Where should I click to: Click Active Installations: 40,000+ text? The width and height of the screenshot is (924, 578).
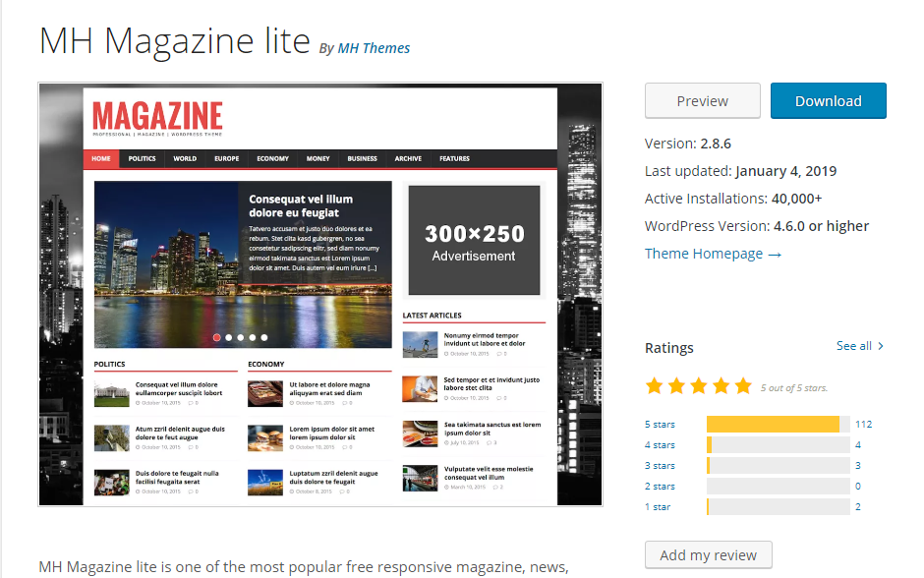pyautogui.click(x=733, y=199)
